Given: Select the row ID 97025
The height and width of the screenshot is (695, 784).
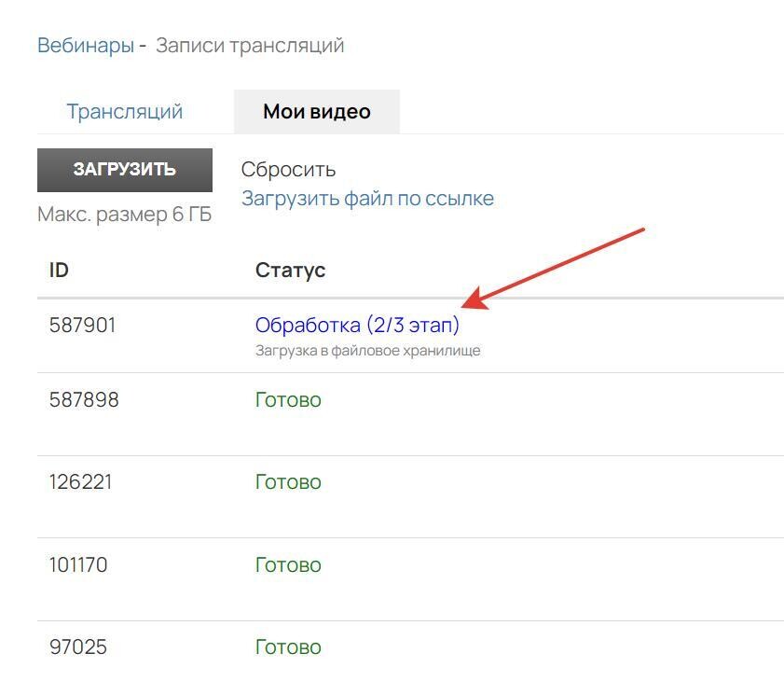Looking at the screenshot, I should click(78, 647).
